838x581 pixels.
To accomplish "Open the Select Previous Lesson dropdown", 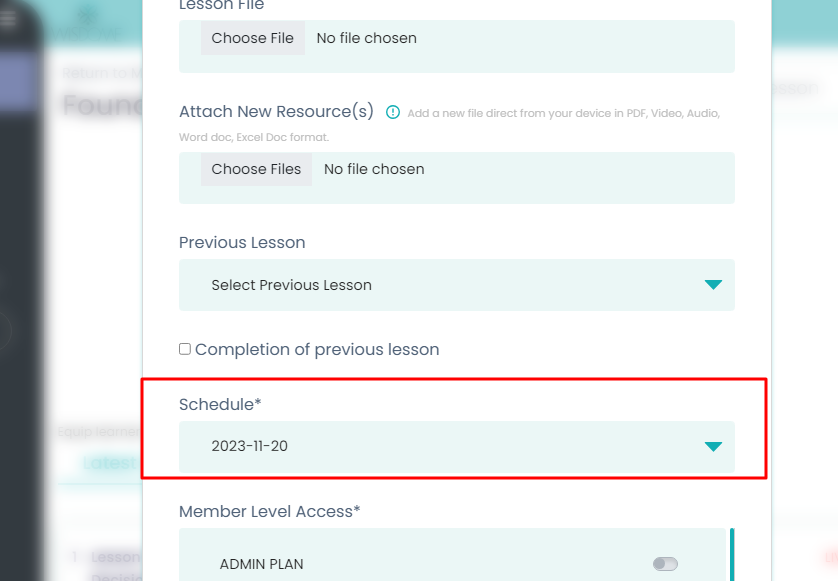I will tap(456, 285).
